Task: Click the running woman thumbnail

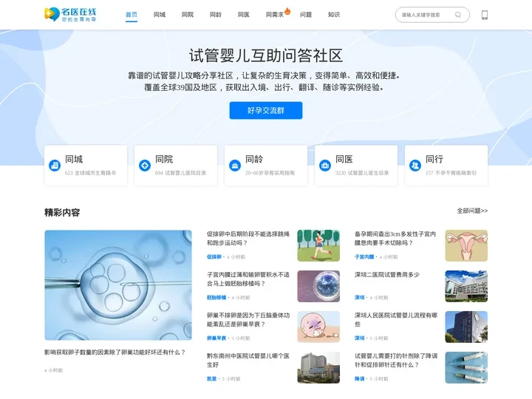Action: 318,245
